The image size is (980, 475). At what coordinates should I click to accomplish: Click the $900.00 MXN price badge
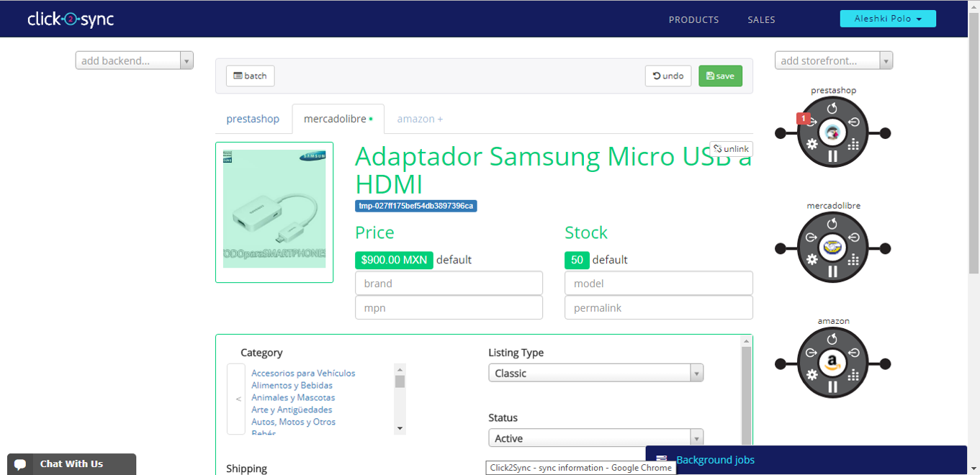(394, 260)
